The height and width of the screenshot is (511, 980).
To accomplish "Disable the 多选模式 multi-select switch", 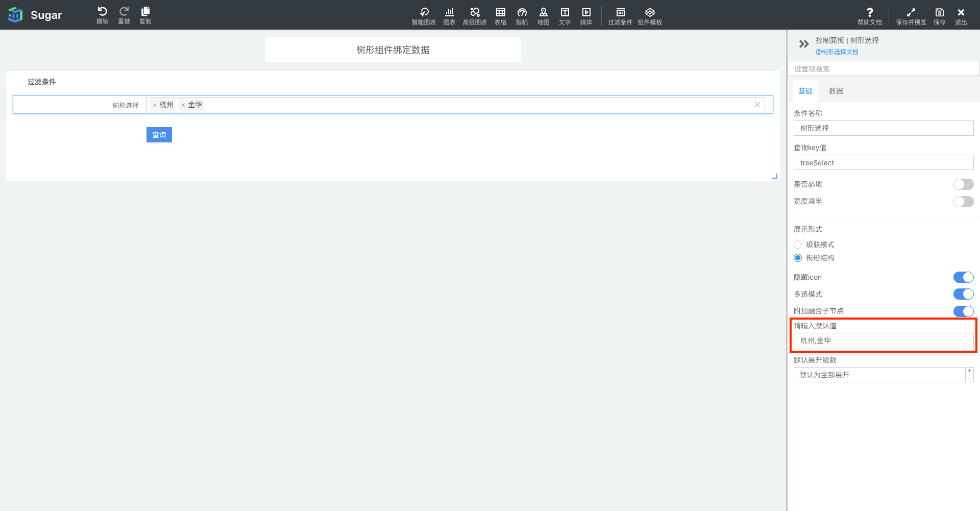I will [963, 294].
